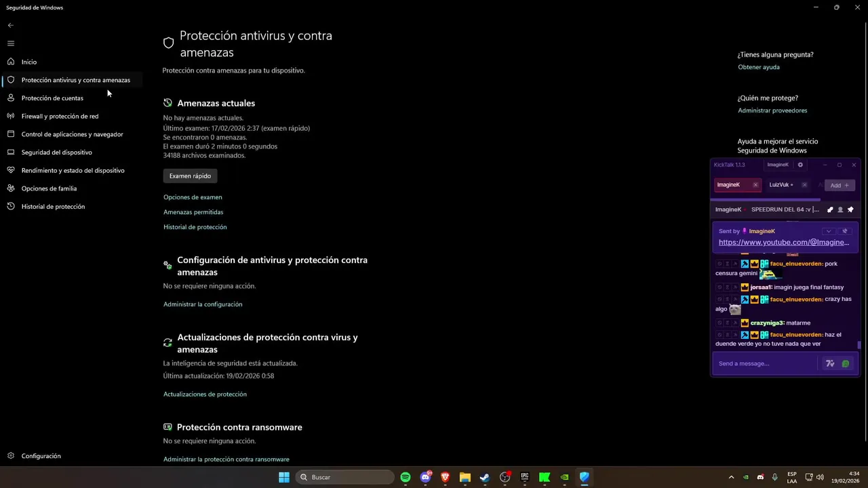The height and width of the screenshot is (488, 868).
Task: Select Inicio in the sidebar
Action: click(71, 62)
